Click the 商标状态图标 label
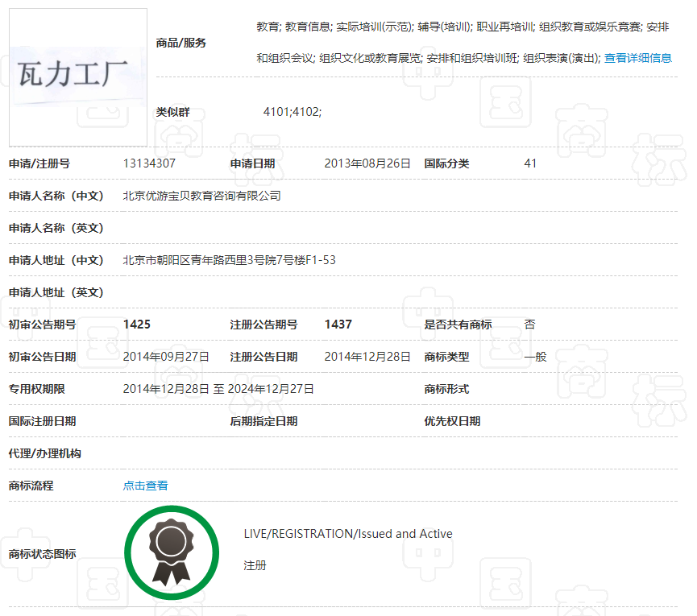Screen dimensions: 697x616 (x=42, y=554)
